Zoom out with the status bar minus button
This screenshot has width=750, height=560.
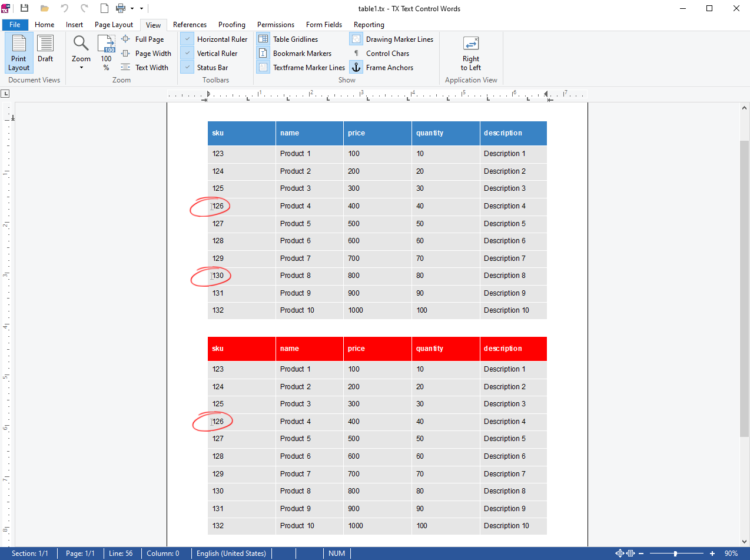pyautogui.click(x=641, y=554)
